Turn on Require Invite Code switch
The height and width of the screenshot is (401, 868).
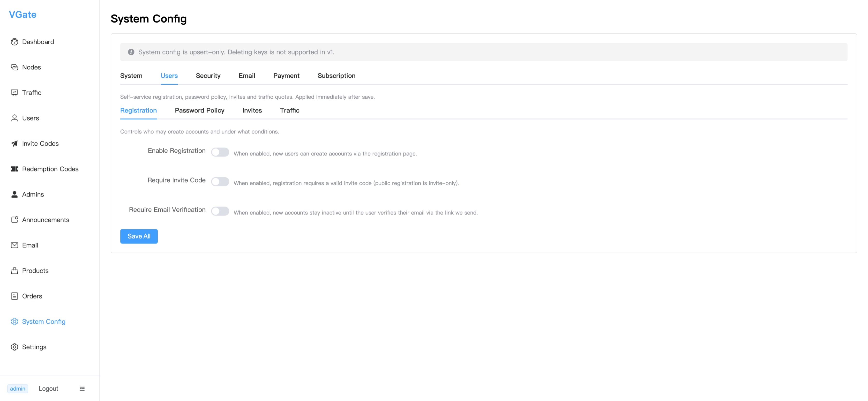220,182
